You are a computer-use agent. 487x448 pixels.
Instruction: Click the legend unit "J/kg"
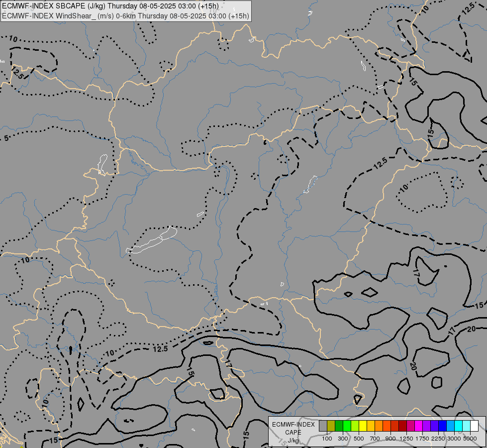293,441
